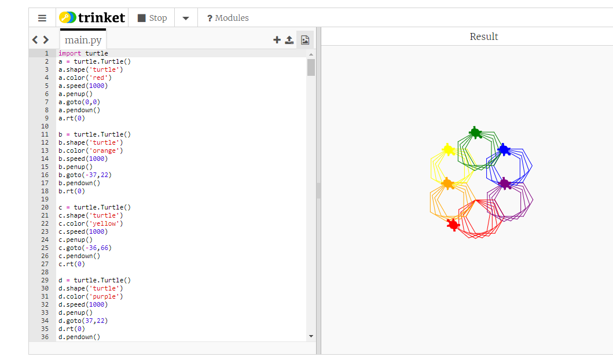Viewport: 613px width, 364px height.
Task: Open the Modules help
Action: [228, 18]
